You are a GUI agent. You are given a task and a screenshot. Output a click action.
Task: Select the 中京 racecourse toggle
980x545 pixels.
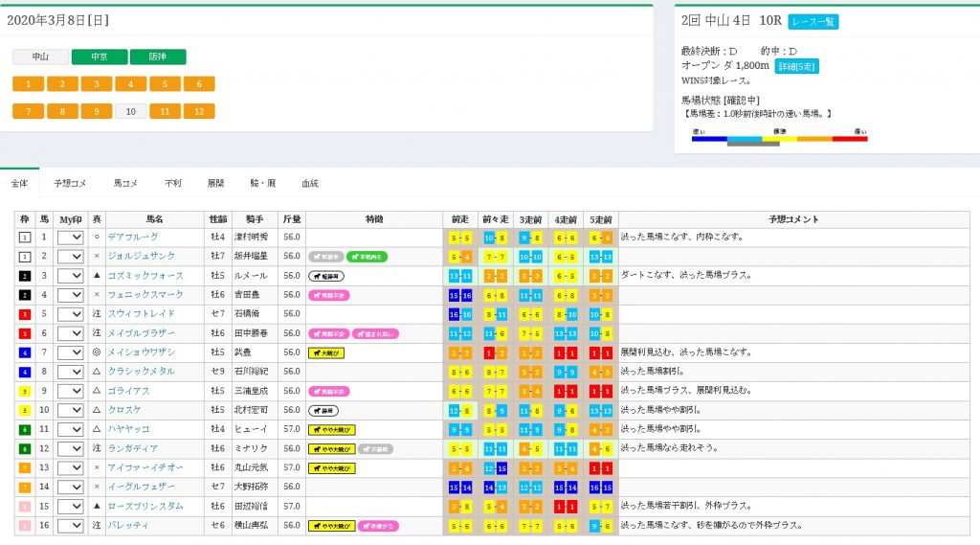click(99, 57)
